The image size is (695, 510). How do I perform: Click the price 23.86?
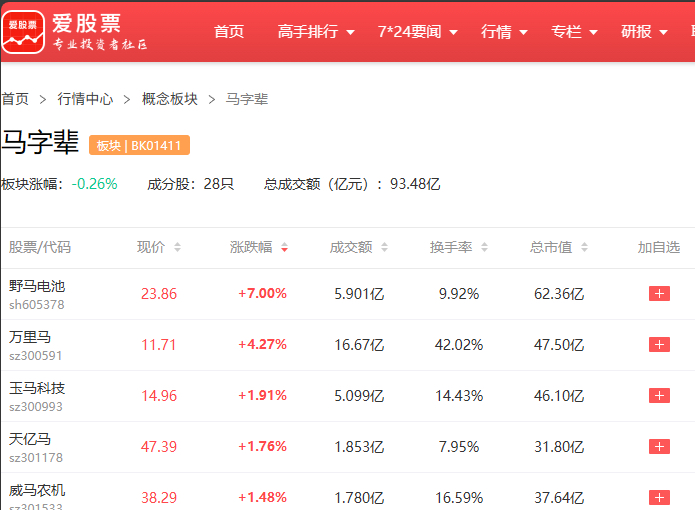coord(159,294)
